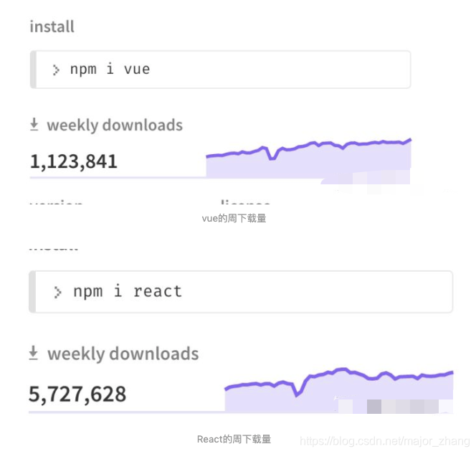476x454 pixels.
Task: Click the prompt arrow before npm i vue
Action: [56, 70]
